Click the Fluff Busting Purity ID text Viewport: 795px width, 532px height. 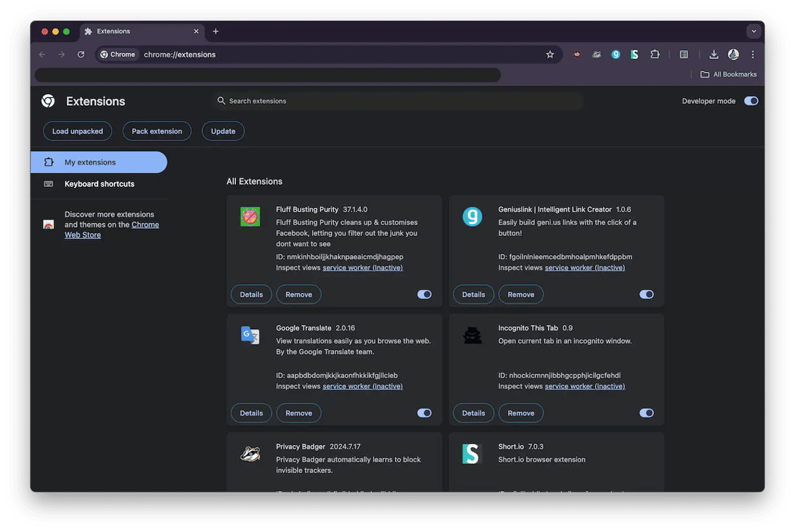pyautogui.click(x=340, y=257)
